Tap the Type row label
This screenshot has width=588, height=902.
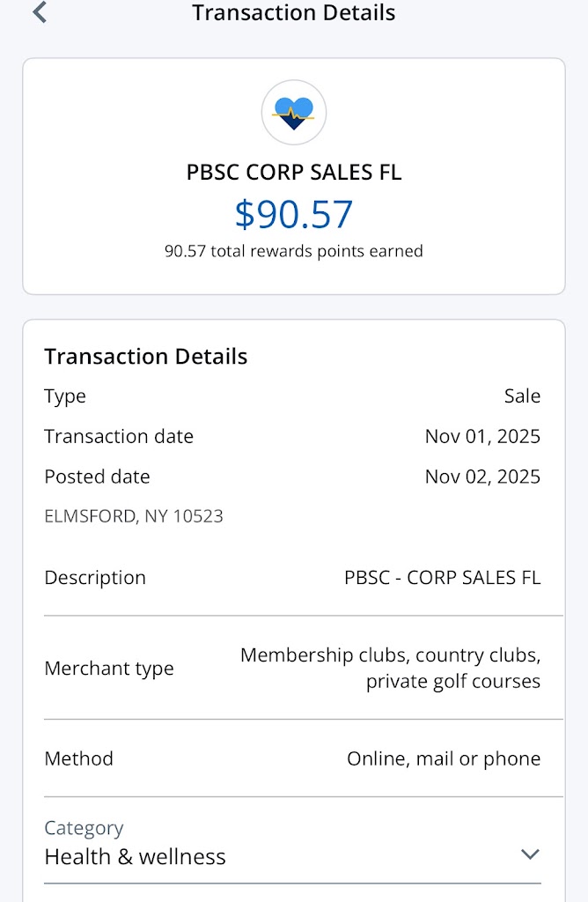coord(65,396)
